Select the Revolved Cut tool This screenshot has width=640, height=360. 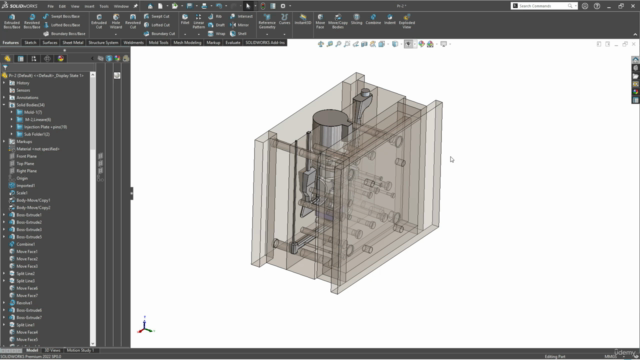pos(133,21)
